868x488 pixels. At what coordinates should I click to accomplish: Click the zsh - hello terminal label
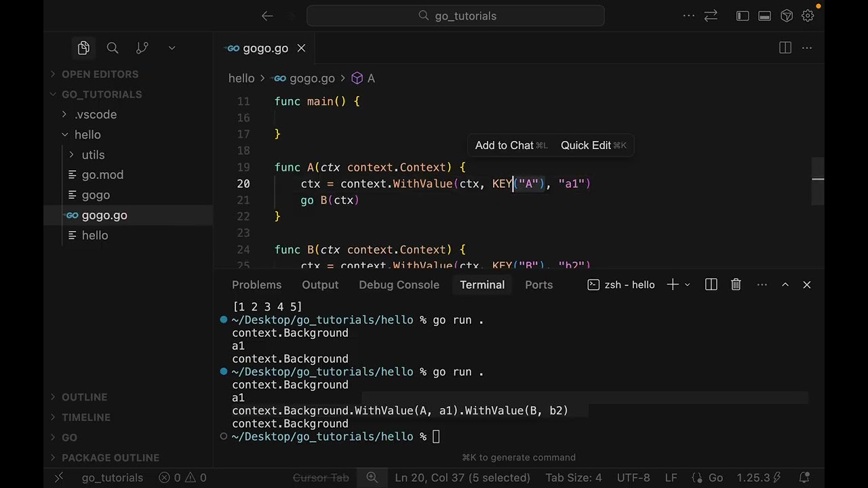621,285
